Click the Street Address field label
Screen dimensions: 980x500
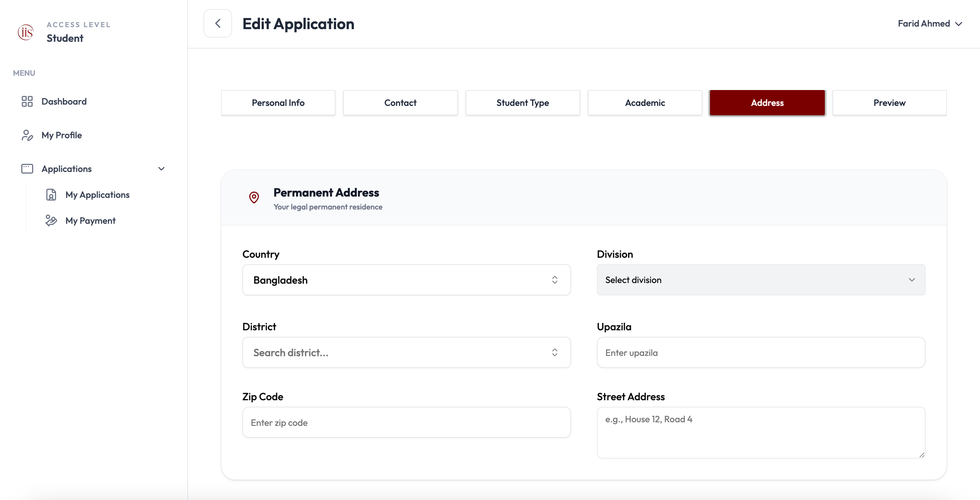(x=631, y=397)
